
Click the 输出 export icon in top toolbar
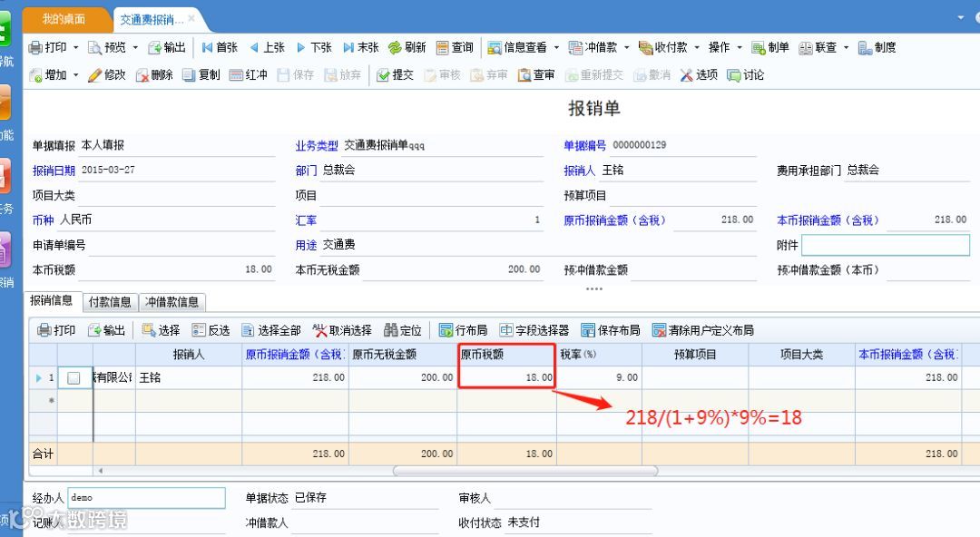coord(154,47)
